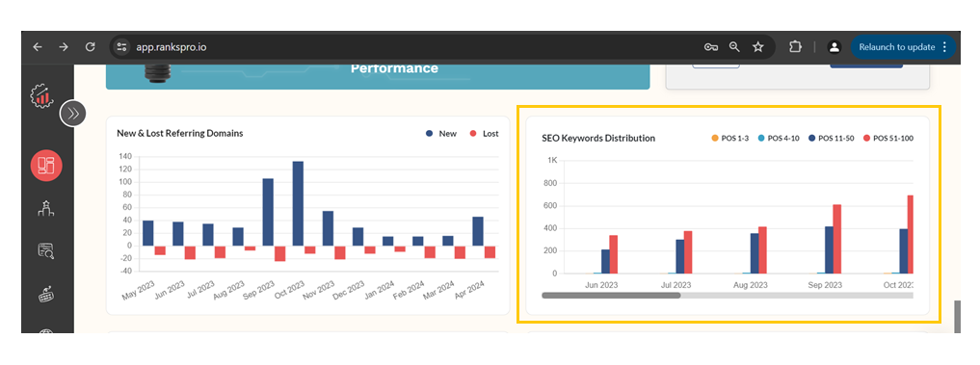Bookmark this page with the star

point(758,47)
